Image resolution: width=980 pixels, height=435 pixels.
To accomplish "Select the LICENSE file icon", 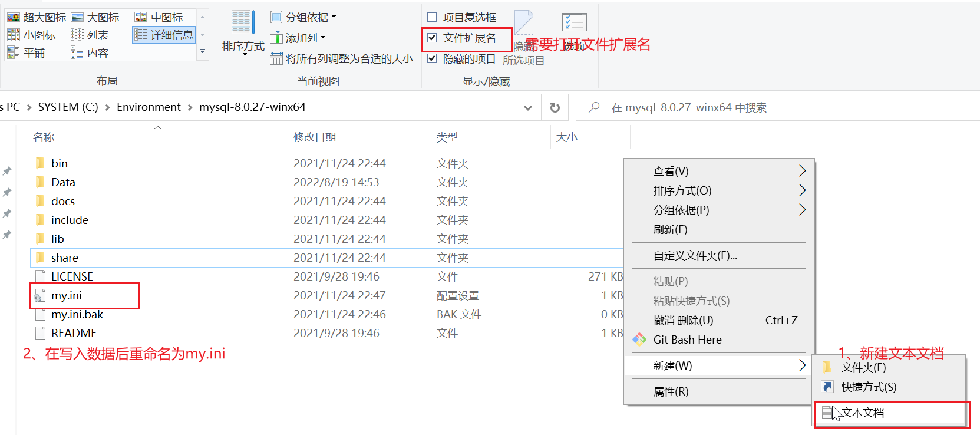I will [40, 276].
